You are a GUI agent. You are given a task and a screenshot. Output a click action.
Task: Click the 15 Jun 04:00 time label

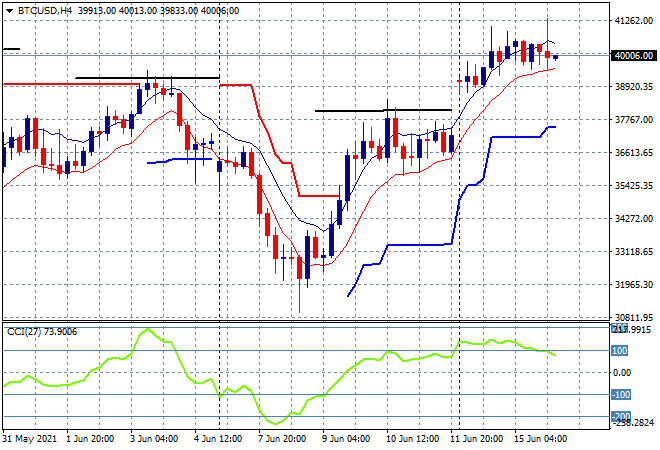point(540,439)
